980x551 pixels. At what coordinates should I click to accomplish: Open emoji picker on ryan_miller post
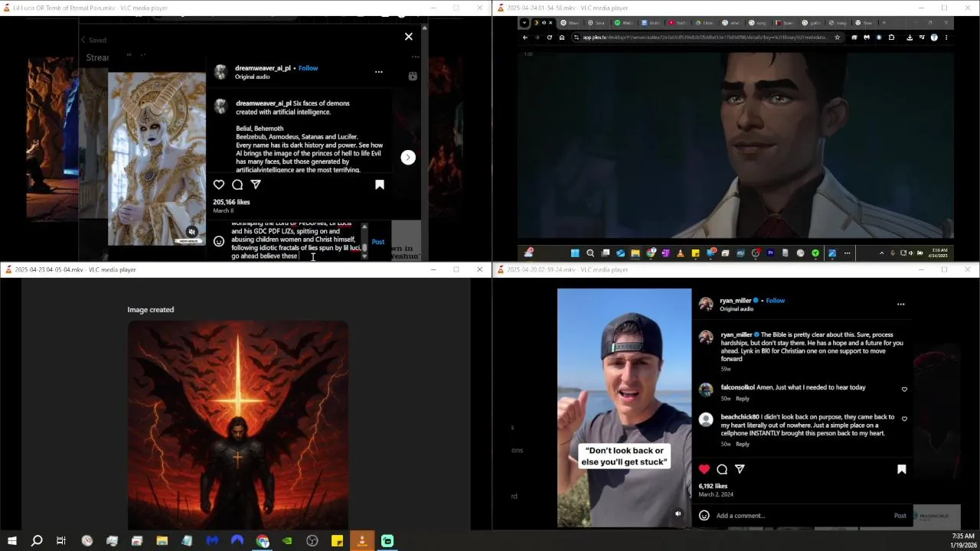pyautogui.click(x=704, y=516)
